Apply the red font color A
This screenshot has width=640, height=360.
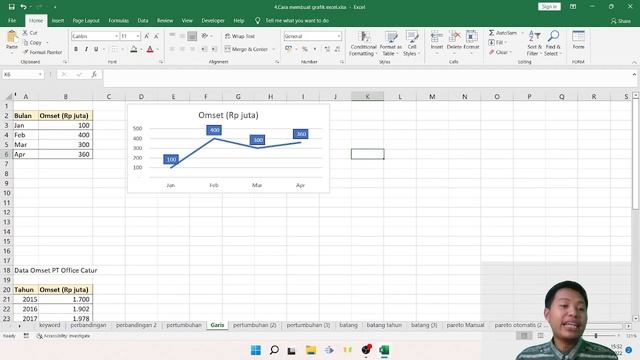click(x=150, y=49)
